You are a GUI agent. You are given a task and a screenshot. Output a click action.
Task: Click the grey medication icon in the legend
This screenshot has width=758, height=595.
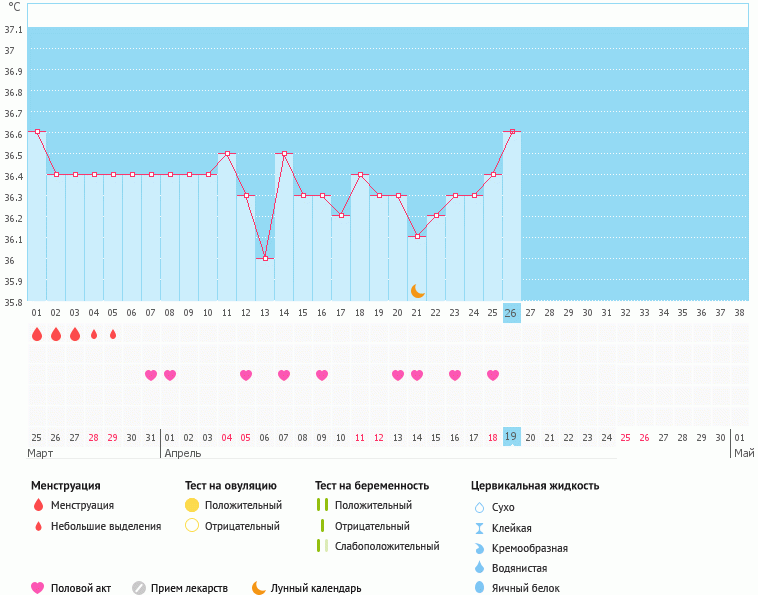[139, 588]
